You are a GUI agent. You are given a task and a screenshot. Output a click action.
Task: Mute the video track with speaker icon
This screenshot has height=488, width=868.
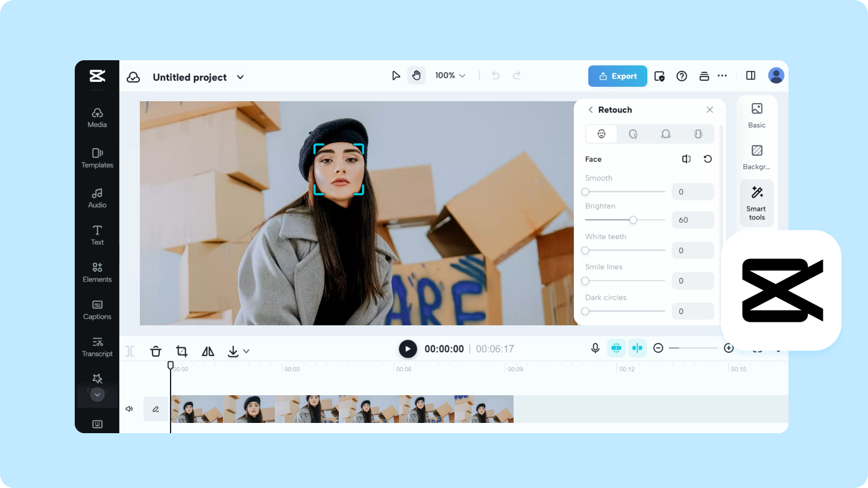[129, 409]
